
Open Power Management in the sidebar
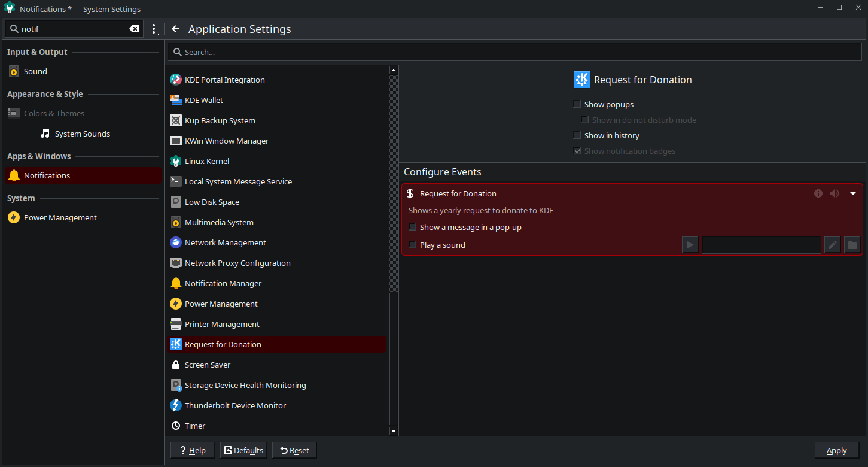60,217
